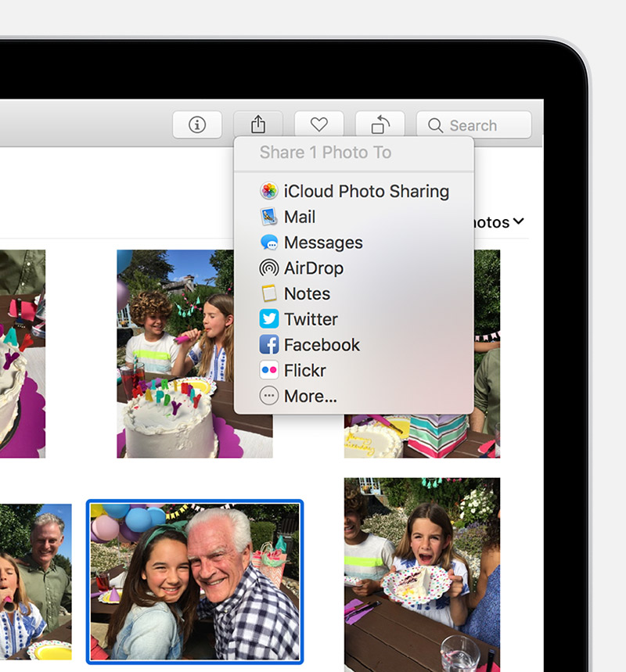Focus the Search field
This screenshot has height=672, width=626.
(473, 124)
